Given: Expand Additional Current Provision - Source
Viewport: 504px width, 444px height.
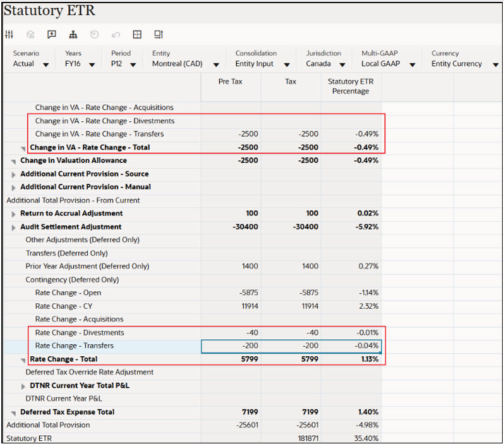Looking at the screenshot, I should tap(13, 174).
